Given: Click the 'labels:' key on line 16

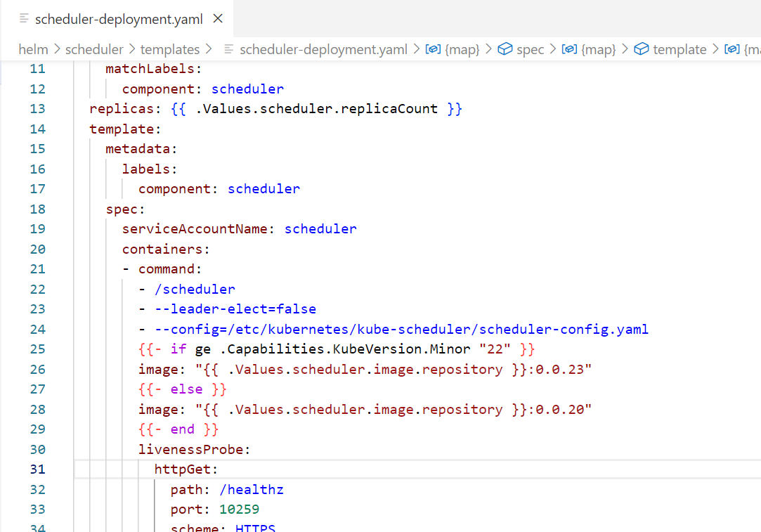Looking at the screenshot, I should tap(150, 169).
